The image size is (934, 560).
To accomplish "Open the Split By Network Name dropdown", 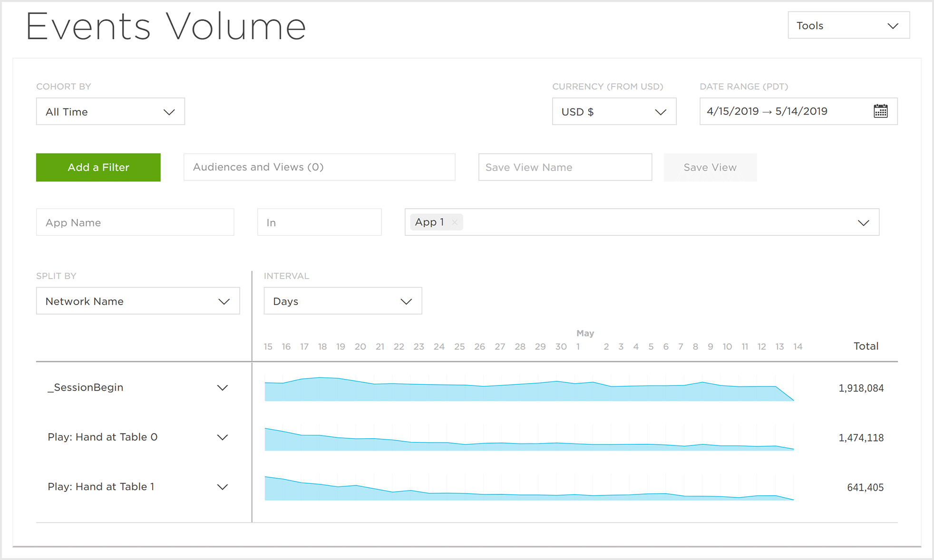I will coord(138,301).
